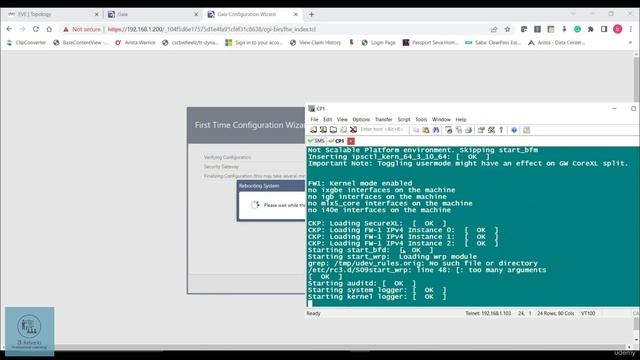This screenshot has width=640, height=360.
Task: Open the Edit menu in CP1 window
Action: click(x=328, y=119)
